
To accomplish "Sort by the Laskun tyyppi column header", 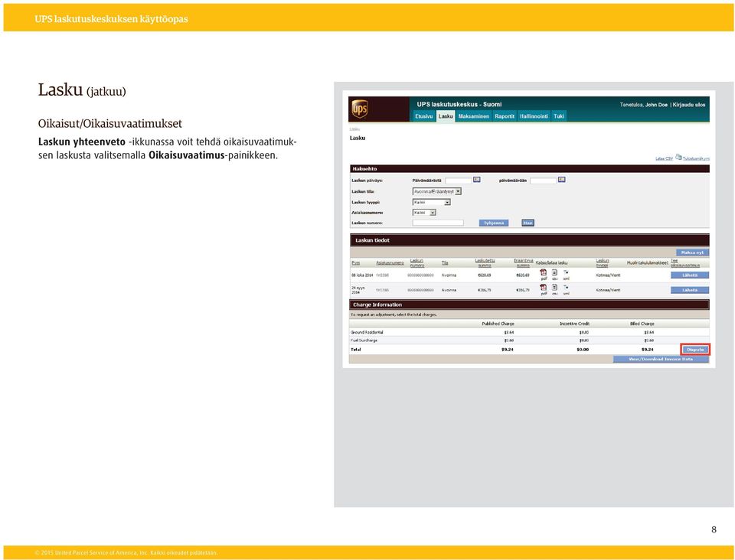I will click(x=603, y=263).
